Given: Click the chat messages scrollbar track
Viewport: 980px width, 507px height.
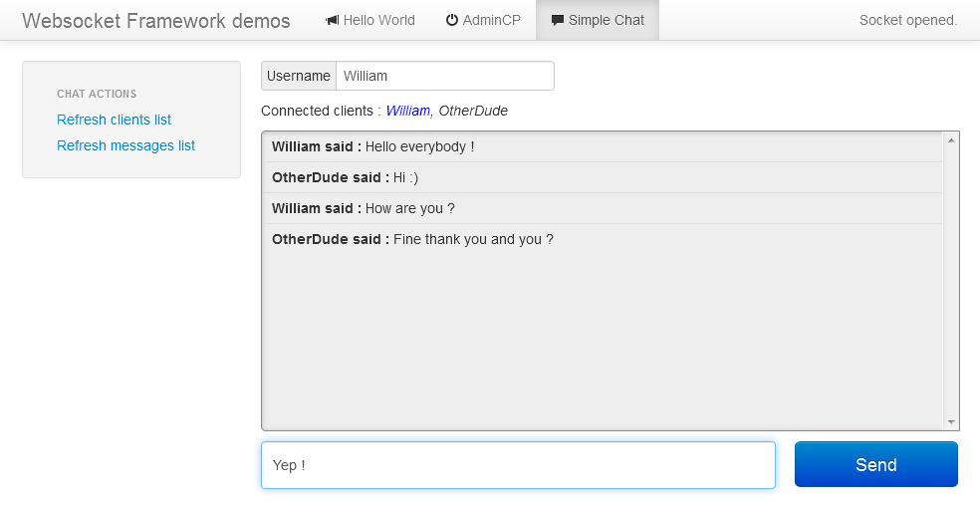Looking at the screenshot, I should pyautogui.click(x=951, y=281).
